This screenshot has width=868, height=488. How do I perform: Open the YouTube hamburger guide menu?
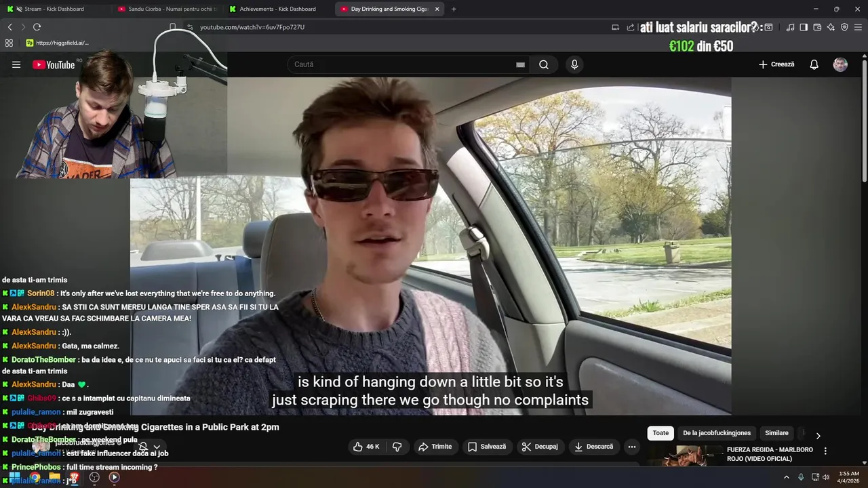click(x=16, y=64)
